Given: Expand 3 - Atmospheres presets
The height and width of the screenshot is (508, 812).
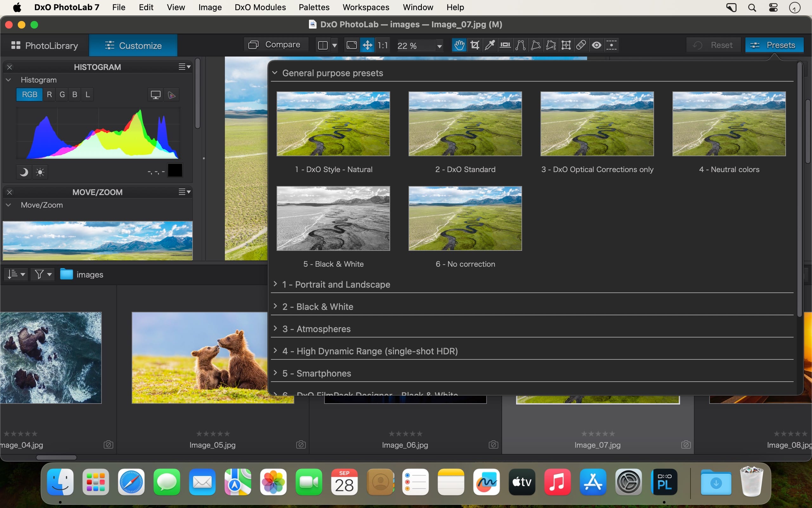Looking at the screenshot, I should coord(275,329).
